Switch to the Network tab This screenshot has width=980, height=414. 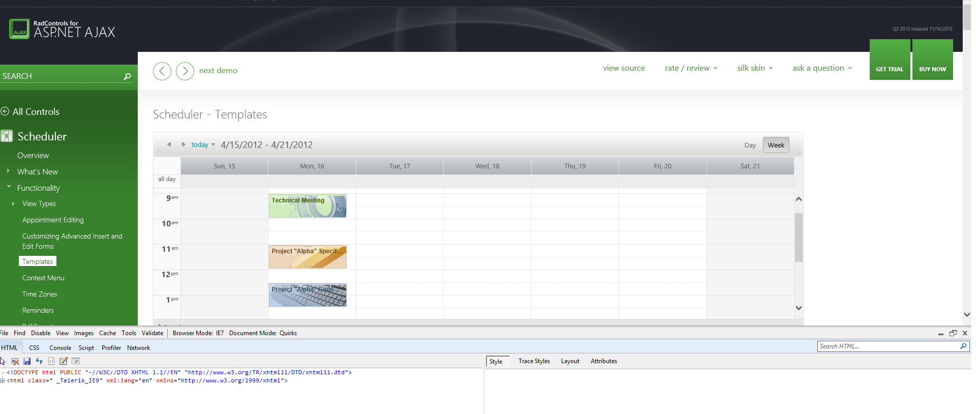tap(139, 348)
